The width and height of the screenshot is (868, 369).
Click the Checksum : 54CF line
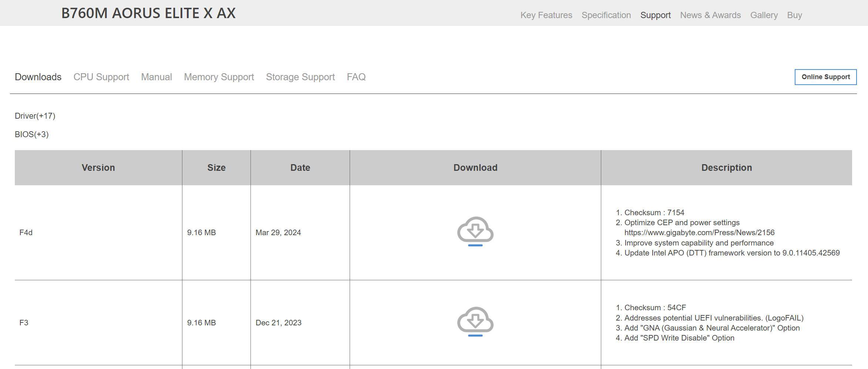pos(655,308)
